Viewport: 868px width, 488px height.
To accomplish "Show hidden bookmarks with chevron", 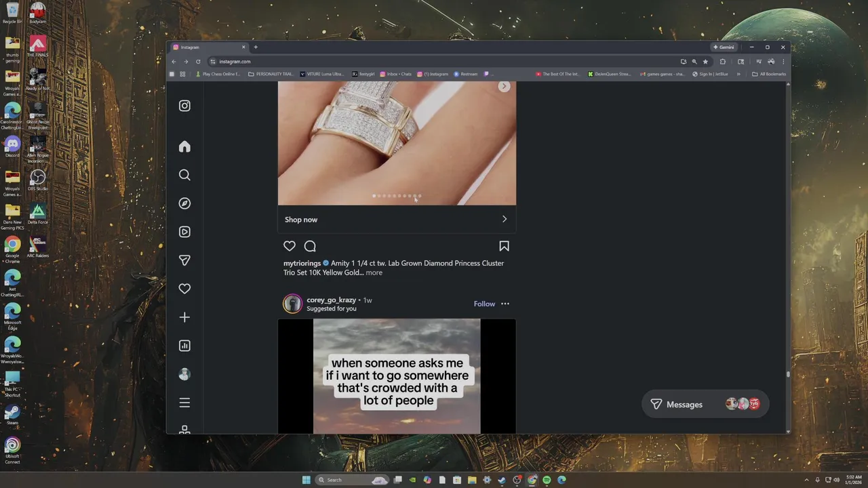I will click(738, 74).
